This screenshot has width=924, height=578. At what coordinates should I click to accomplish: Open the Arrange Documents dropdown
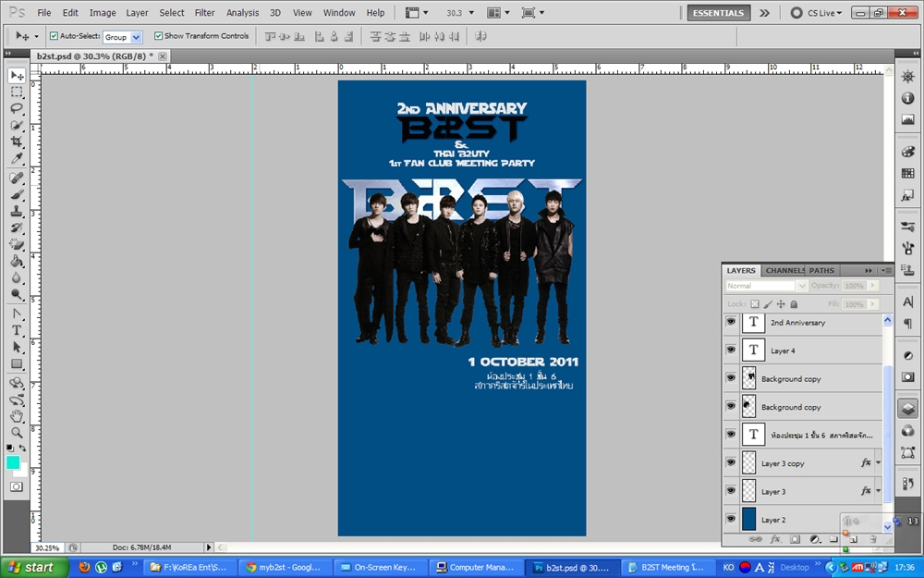(x=498, y=12)
